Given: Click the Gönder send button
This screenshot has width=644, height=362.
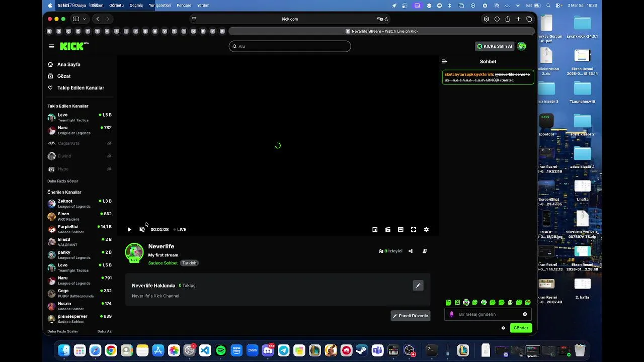Looking at the screenshot, I should coord(521,328).
